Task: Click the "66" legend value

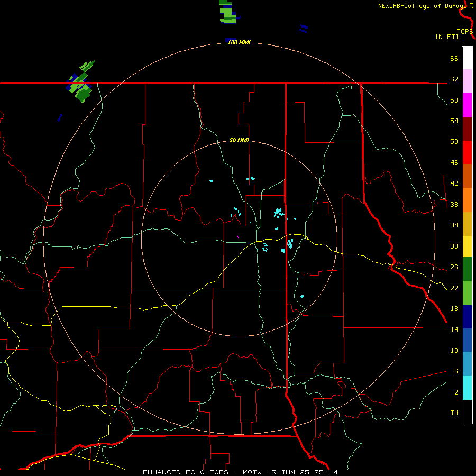Action: pos(454,58)
